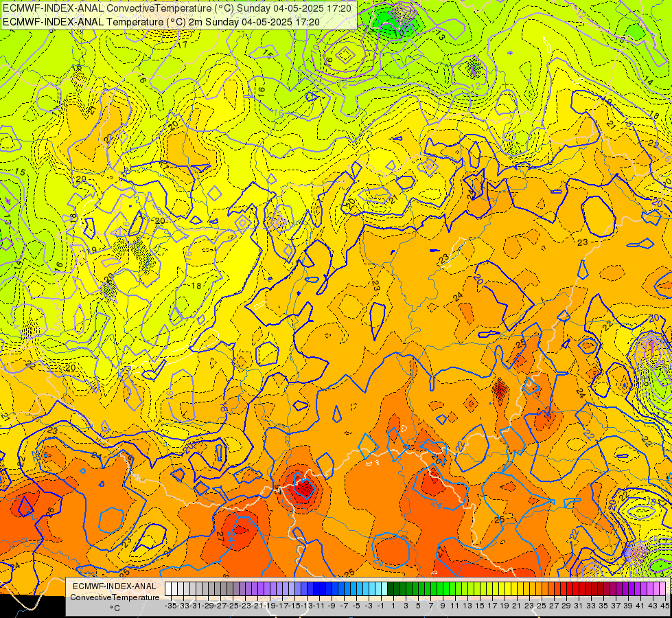The image size is (672, 618).
Task: Click the legend's ConvectiveTemperature label
Action: point(115,597)
